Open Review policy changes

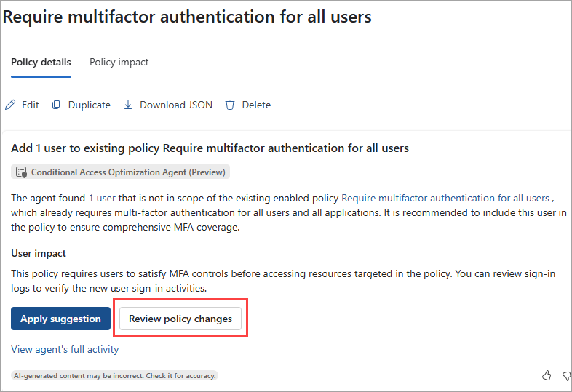point(180,319)
